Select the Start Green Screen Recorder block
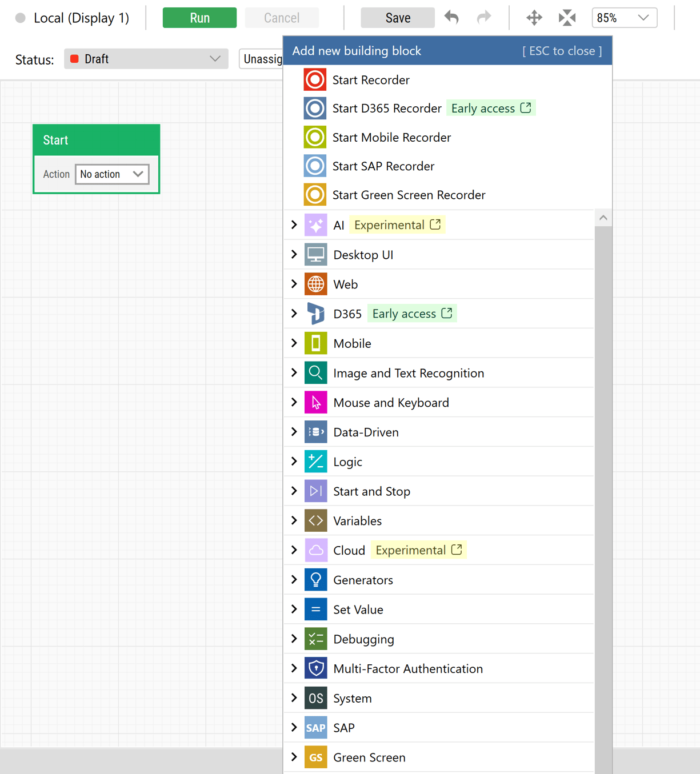This screenshot has height=774, width=700. (x=409, y=195)
